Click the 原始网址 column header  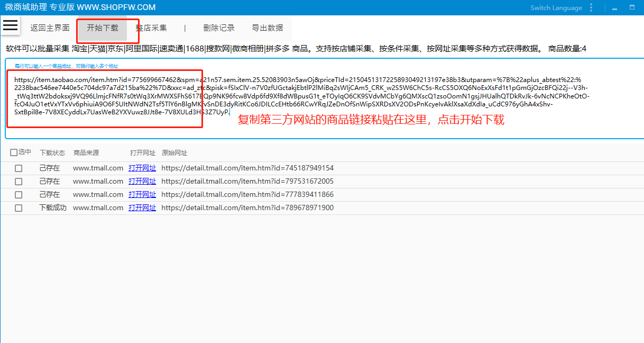pyautogui.click(x=174, y=153)
